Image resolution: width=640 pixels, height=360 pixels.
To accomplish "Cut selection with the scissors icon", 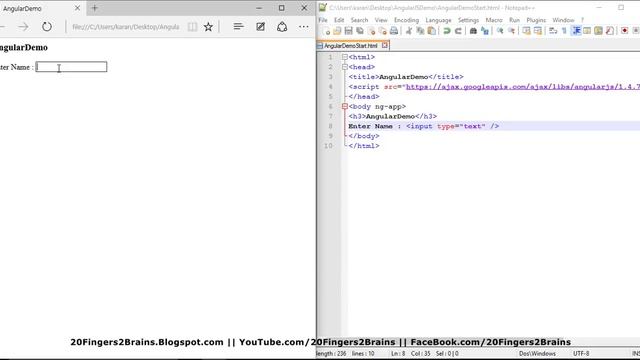I will pyautogui.click(x=409, y=31).
